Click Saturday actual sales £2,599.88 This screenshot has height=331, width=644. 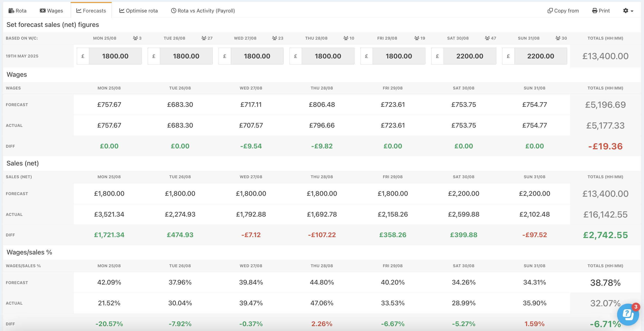(x=464, y=214)
